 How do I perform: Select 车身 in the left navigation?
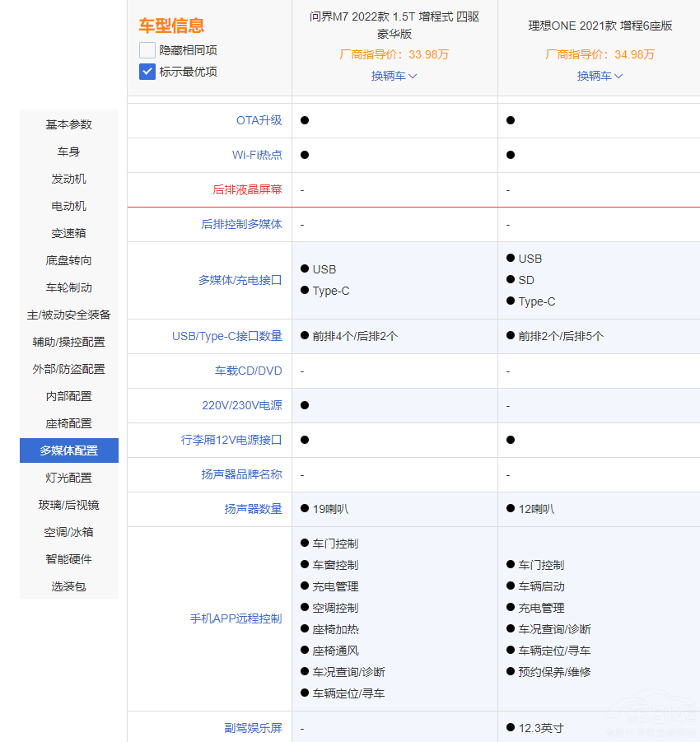pyautogui.click(x=69, y=152)
